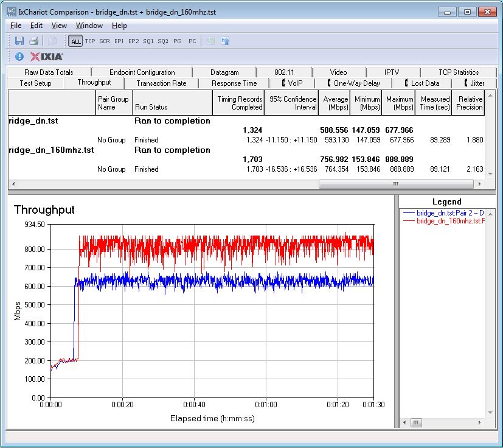
Task: Click the blue export table icon
Action: (225, 41)
